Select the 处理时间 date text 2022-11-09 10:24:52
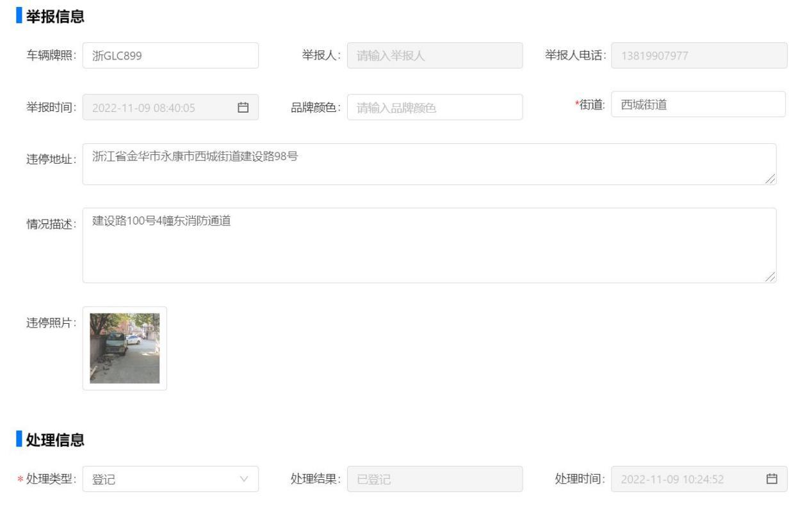Image resolution: width=812 pixels, height=510 pixels. (x=672, y=479)
